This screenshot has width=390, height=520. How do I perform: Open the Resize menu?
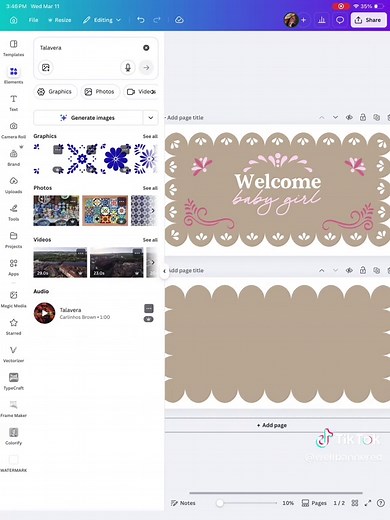click(59, 20)
